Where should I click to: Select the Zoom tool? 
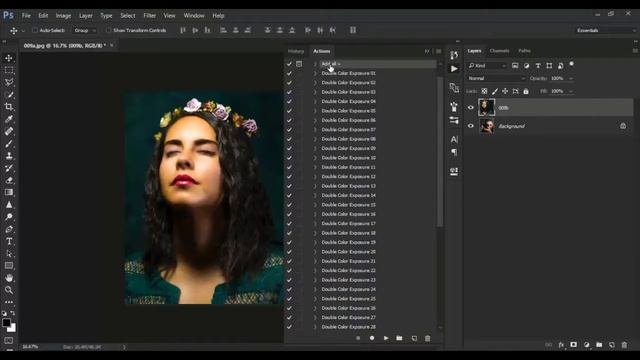(9, 290)
